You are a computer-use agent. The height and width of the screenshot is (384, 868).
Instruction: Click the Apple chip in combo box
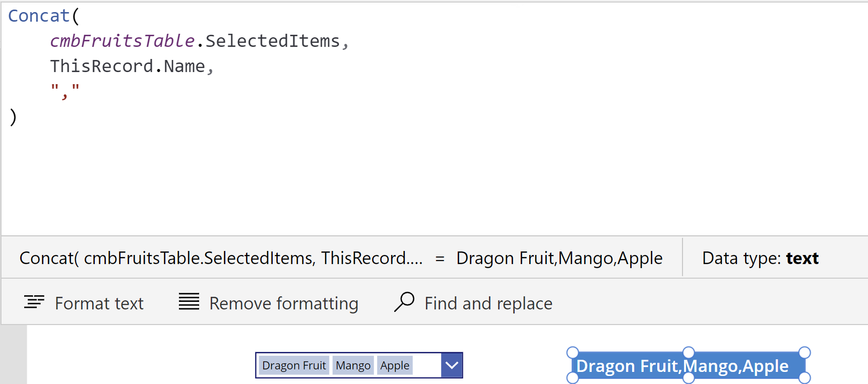point(395,365)
